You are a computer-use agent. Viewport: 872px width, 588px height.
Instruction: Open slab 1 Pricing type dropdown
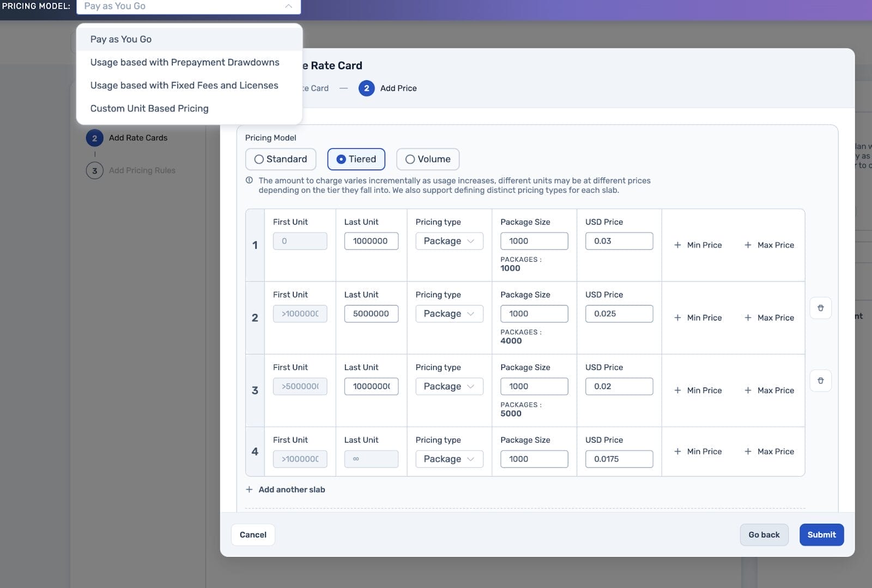(449, 240)
